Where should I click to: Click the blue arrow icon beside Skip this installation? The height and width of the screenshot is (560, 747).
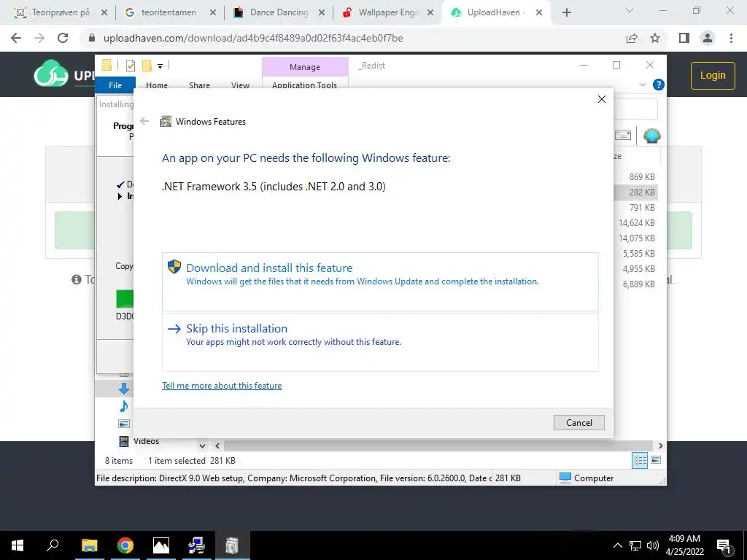point(174,329)
